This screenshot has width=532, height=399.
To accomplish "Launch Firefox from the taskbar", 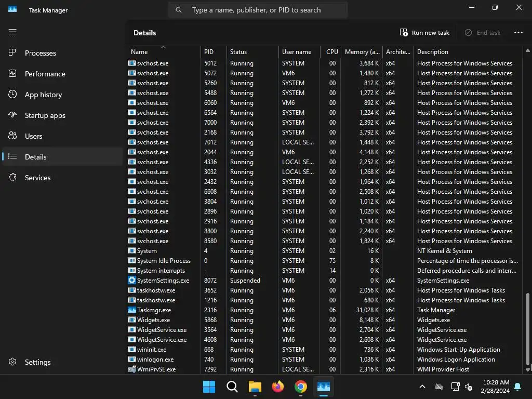I will pyautogui.click(x=278, y=387).
